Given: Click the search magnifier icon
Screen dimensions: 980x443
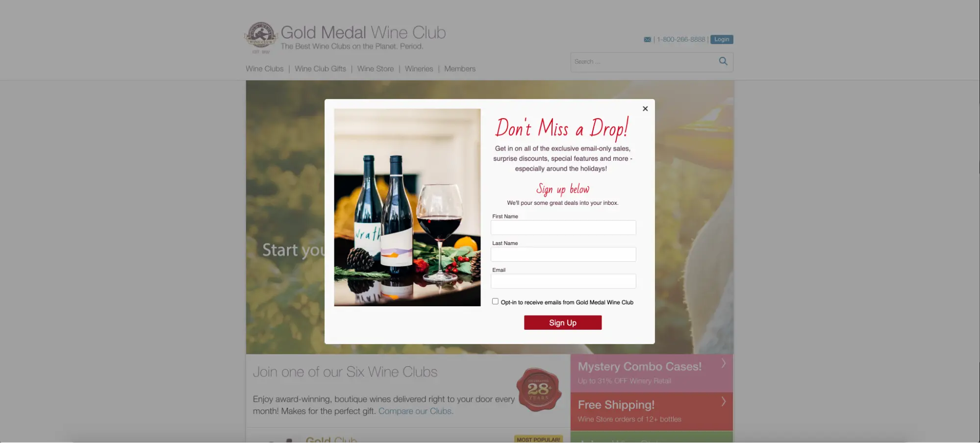Looking at the screenshot, I should click(723, 61).
